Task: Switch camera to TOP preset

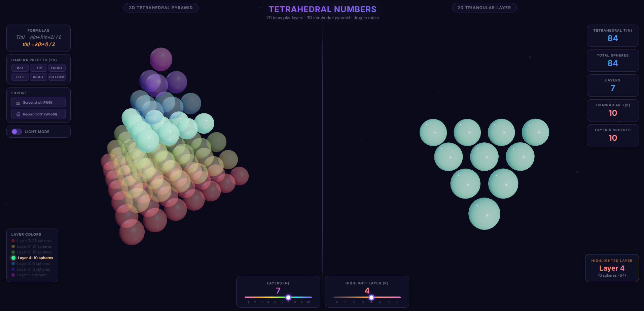Action: [38, 68]
